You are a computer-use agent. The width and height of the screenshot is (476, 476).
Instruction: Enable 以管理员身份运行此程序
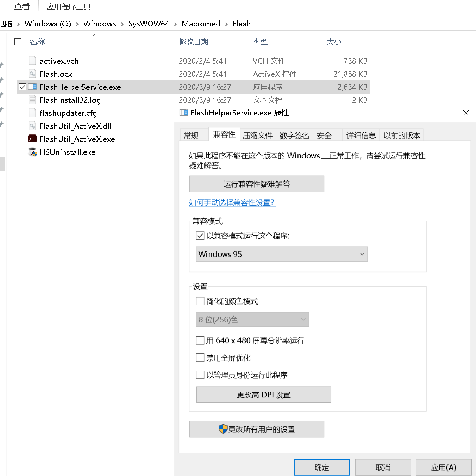pyautogui.click(x=200, y=375)
